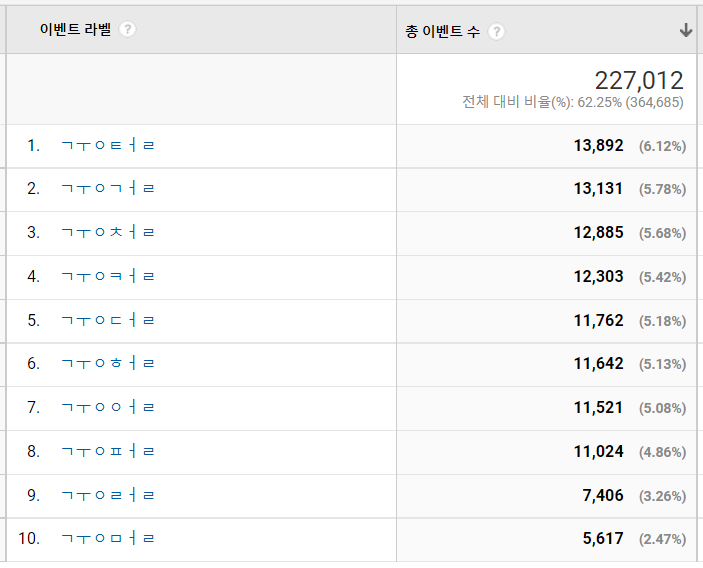Select the value 11,762 in row 5
The width and height of the screenshot is (703, 568).
coord(599,320)
